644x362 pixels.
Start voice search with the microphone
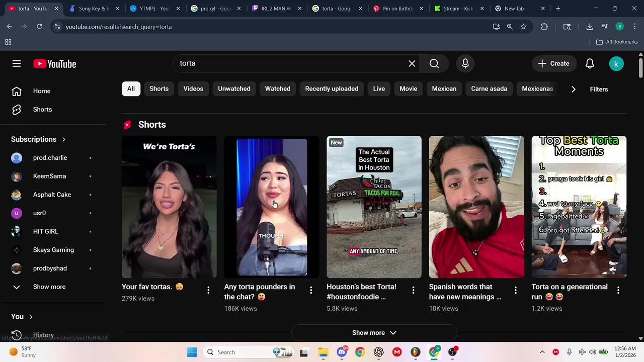(465, 63)
